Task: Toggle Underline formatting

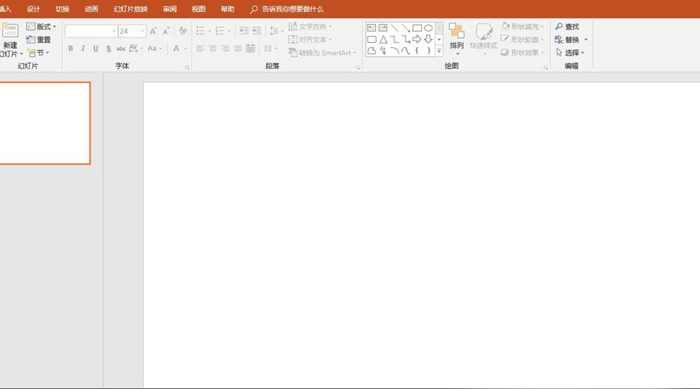Action: 96,48
